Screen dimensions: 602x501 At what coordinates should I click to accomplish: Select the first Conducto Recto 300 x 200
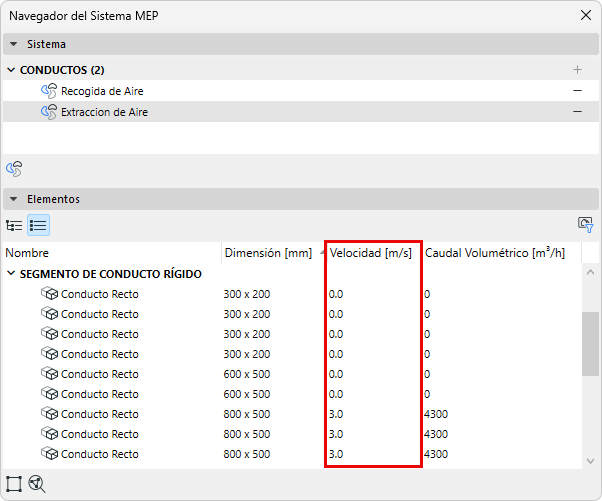292,294
